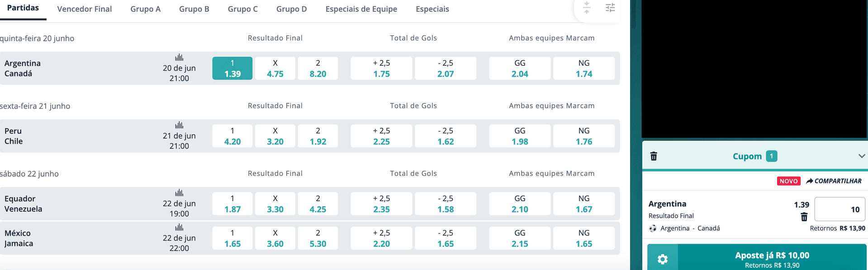
Task: Place bet with Aposte já R$ 10,00
Action: (x=772, y=259)
